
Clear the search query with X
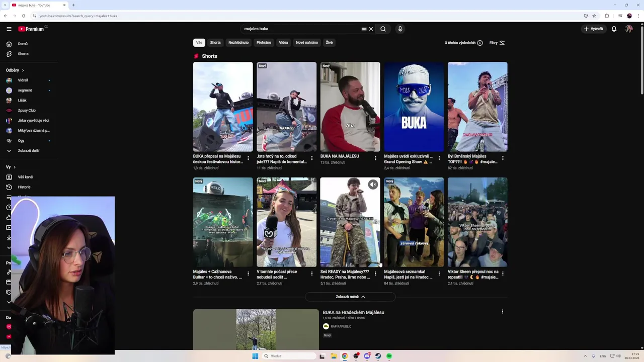(x=371, y=29)
